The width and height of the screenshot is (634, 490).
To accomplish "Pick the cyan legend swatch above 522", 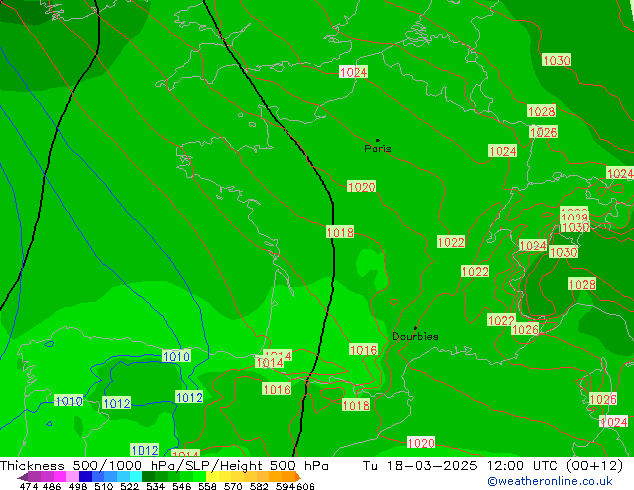I will point(136,477).
